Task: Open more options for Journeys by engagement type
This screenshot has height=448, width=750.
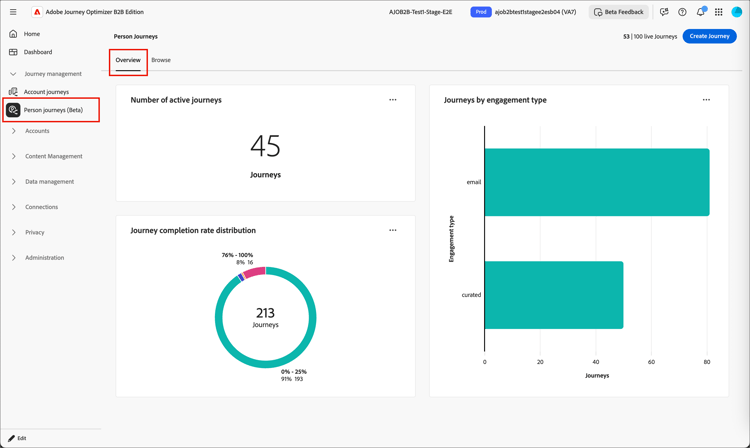Action: tap(706, 100)
